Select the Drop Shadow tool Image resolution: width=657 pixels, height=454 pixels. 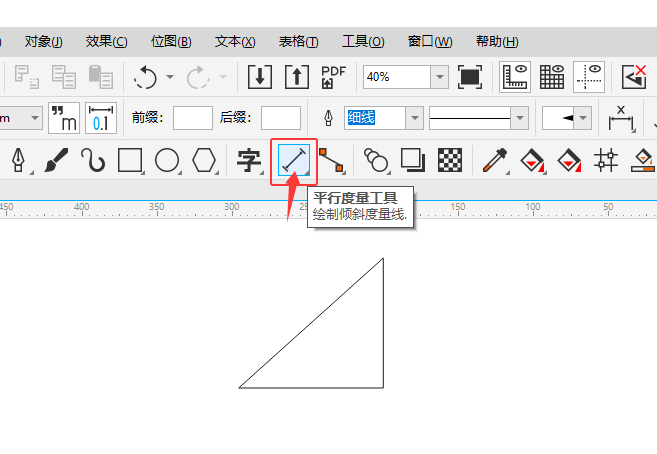click(413, 160)
